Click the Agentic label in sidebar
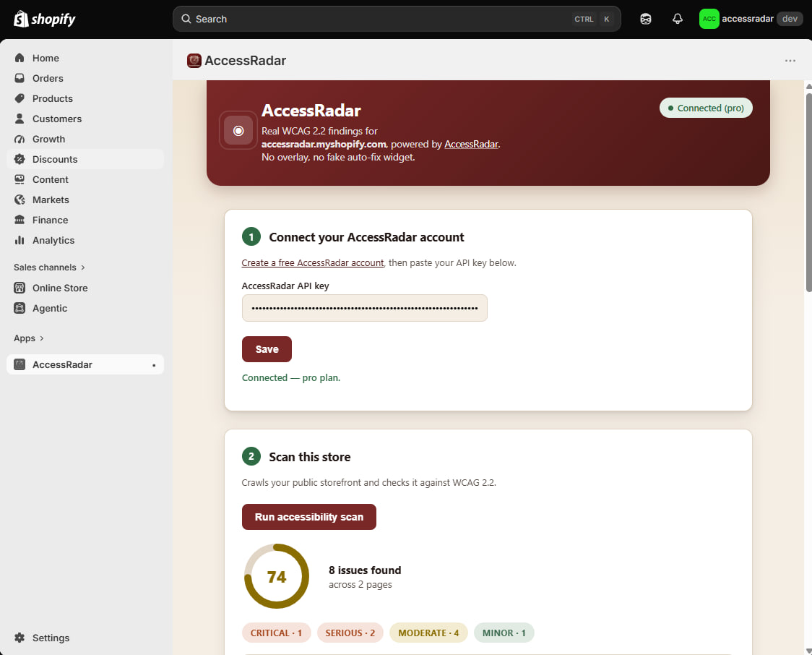The image size is (812, 655). (x=50, y=308)
